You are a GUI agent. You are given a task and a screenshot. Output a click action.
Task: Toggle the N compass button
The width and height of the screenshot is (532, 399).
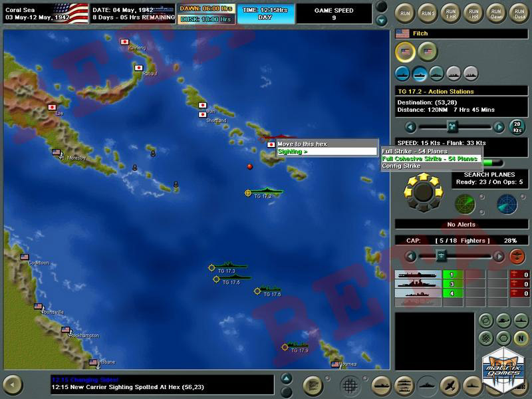tap(522, 337)
